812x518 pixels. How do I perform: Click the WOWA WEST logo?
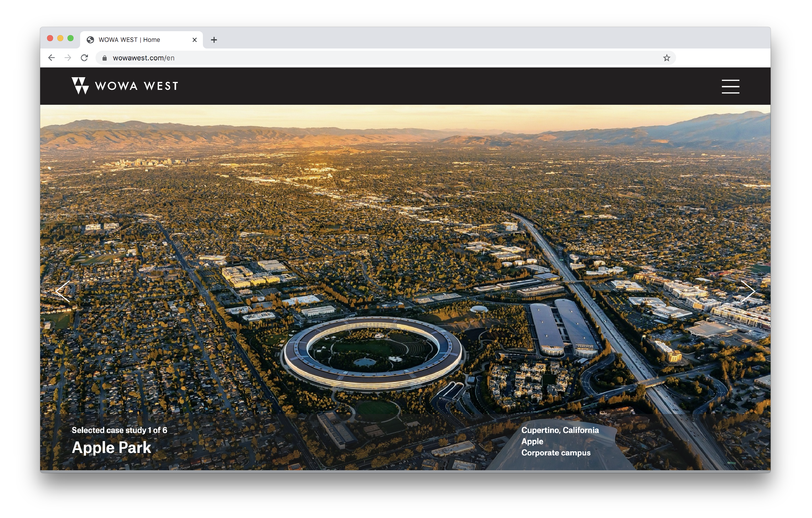(x=124, y=86)
